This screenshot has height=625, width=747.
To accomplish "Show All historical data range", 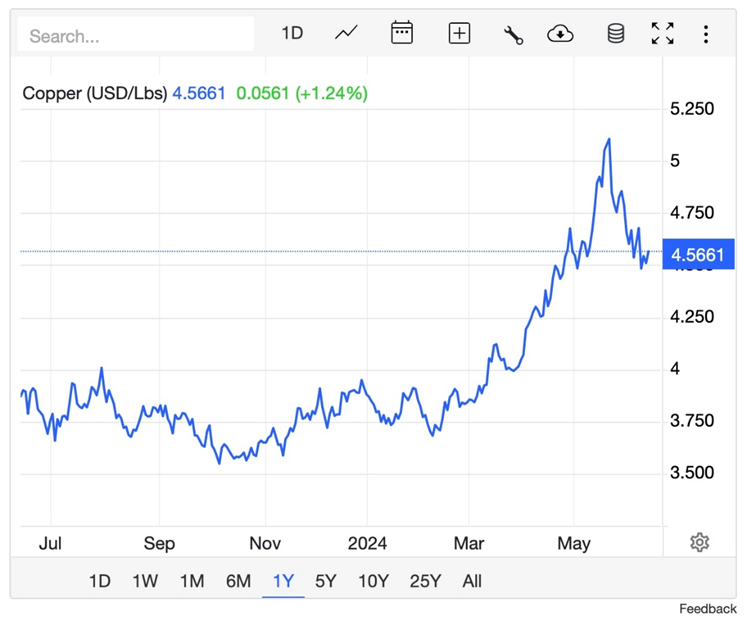I will tap(472, 581).
